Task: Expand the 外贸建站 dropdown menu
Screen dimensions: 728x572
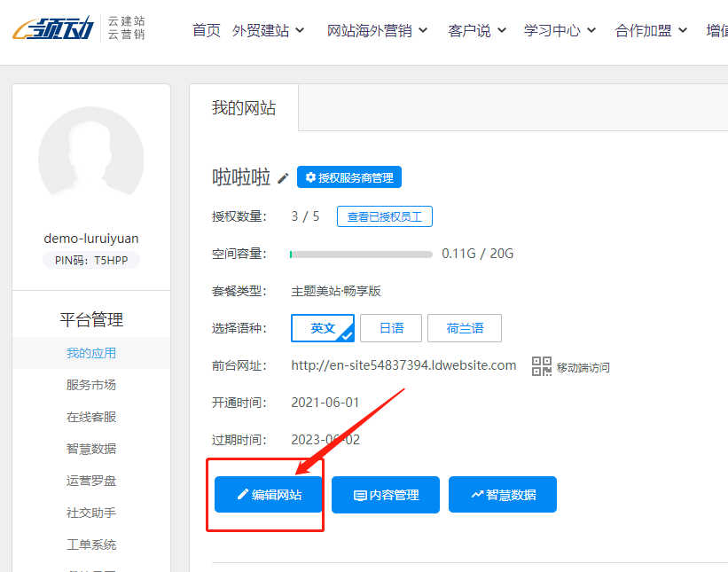Action: coord(268,30)
